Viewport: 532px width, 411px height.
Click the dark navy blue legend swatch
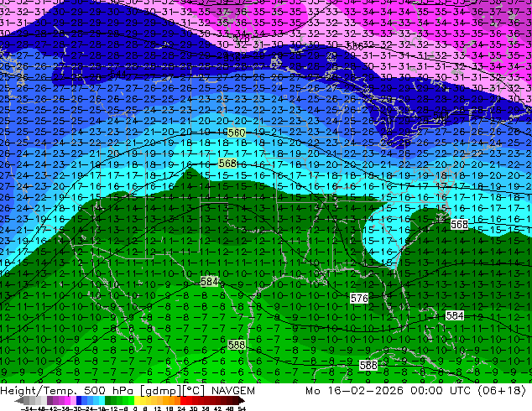pos(79,400)
